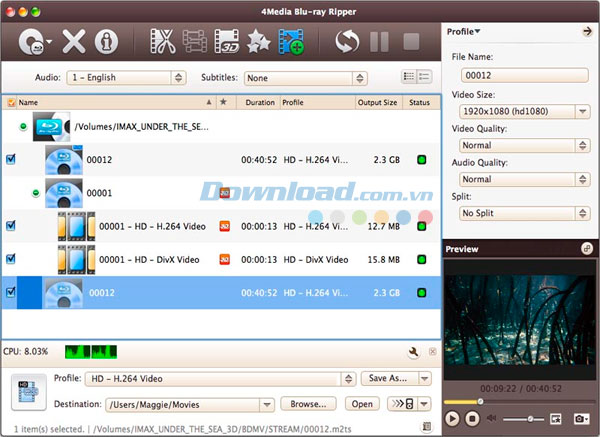Open the Audio 1 - English dropdown
This screenshot has width=600, height=437.
[x=126, y=77]
